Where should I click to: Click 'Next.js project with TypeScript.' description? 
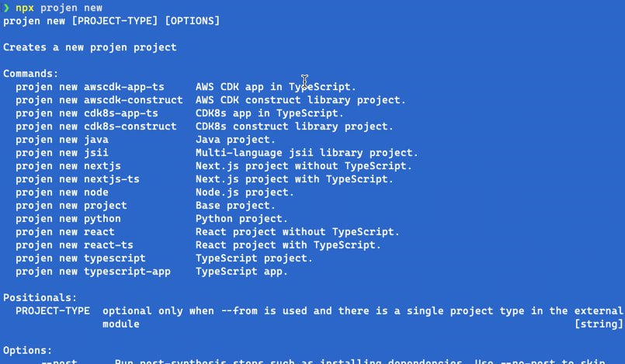point(294,179)
